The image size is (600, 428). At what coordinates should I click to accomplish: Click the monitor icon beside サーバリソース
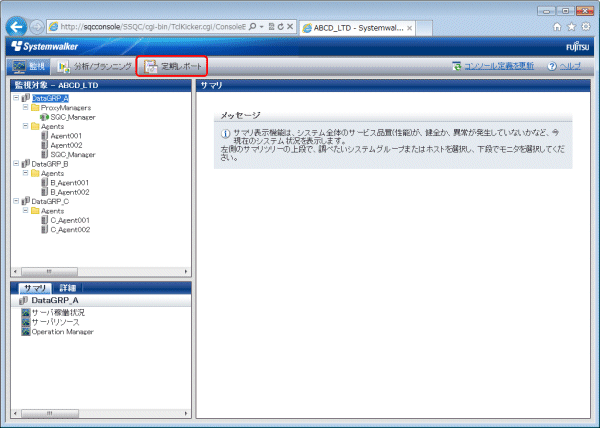(x=26, y=322)
